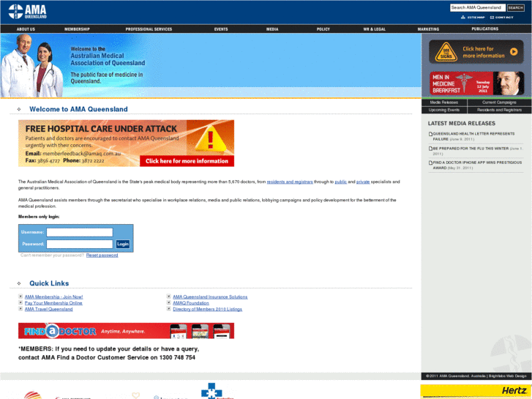532x399 pixels.
Task: Click bullet icon beside AMAQ Foundation
Action: click(168, 302)
